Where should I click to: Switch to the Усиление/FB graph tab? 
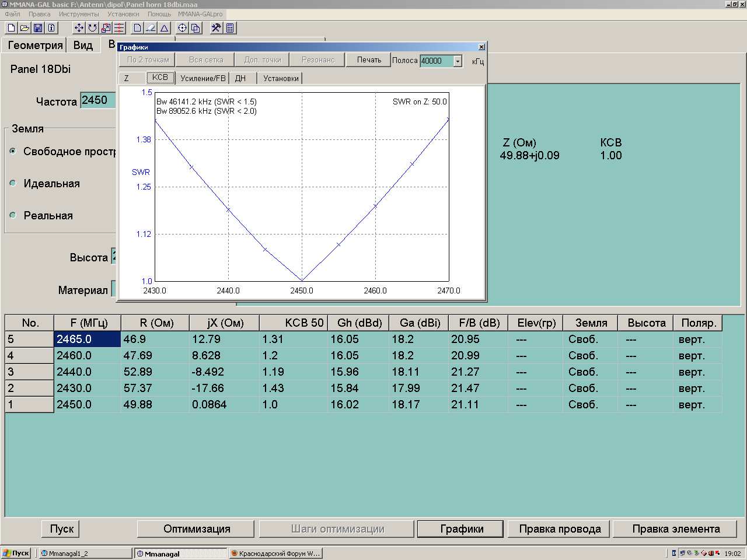coord(203,78)
